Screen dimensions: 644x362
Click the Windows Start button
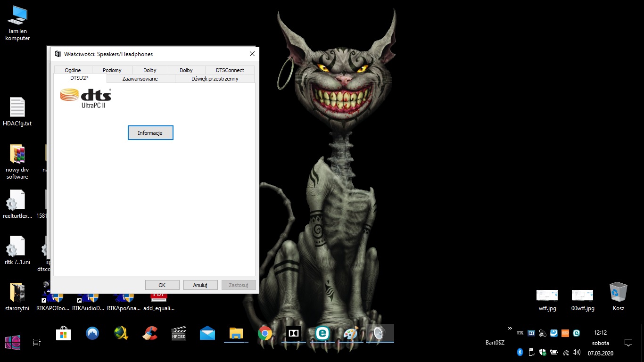tap(12, 343)
